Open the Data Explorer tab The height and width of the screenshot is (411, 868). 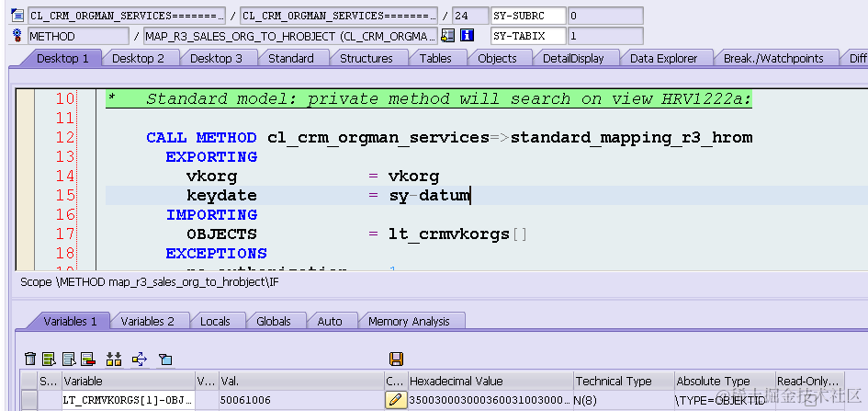(x=664, y=58)
